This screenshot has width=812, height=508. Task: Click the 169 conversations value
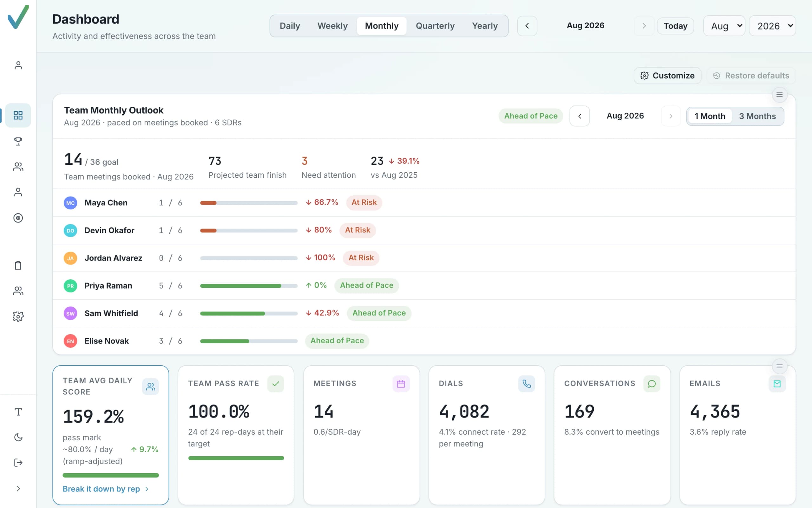tap(580, 411)
